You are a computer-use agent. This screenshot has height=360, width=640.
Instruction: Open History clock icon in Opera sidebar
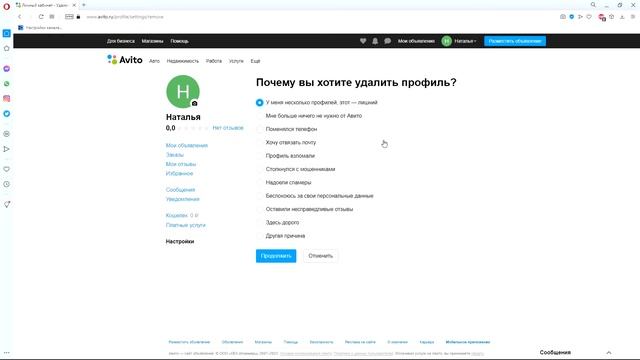[7, 184]
